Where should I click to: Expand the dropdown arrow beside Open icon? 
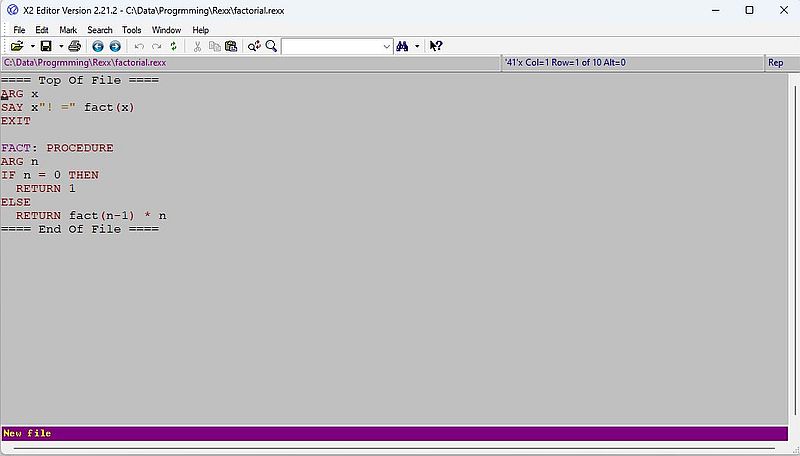click(33, 46)
